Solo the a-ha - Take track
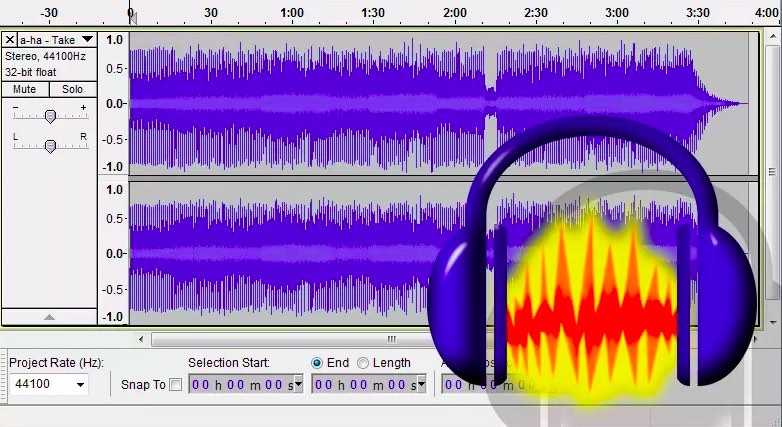This screenshot has width=782, height=427. [x=72, y=89]
